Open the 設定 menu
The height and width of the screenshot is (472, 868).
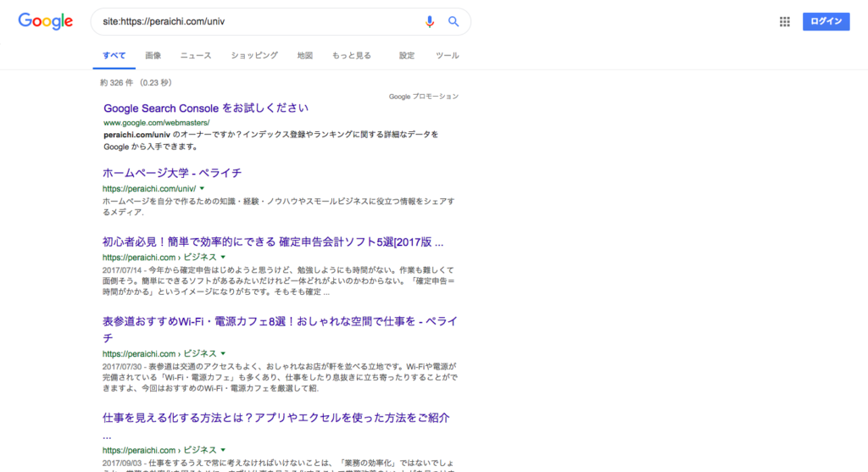[407, 56]
